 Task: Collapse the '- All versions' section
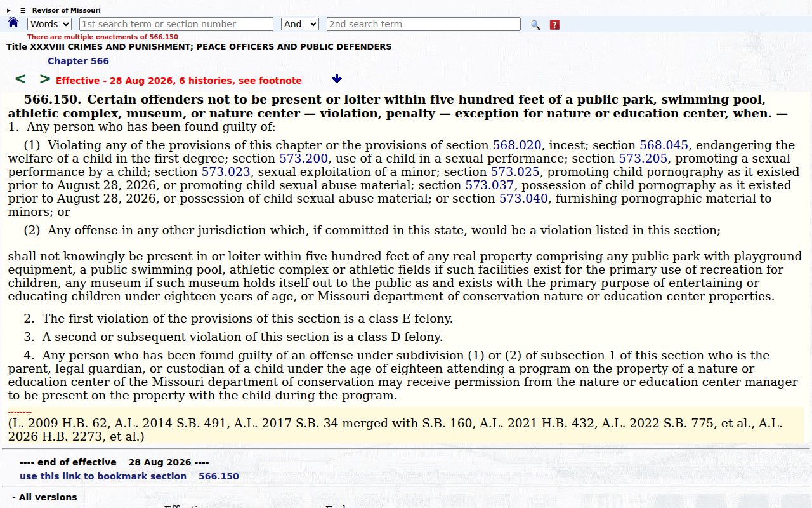[x=44, y=497]
